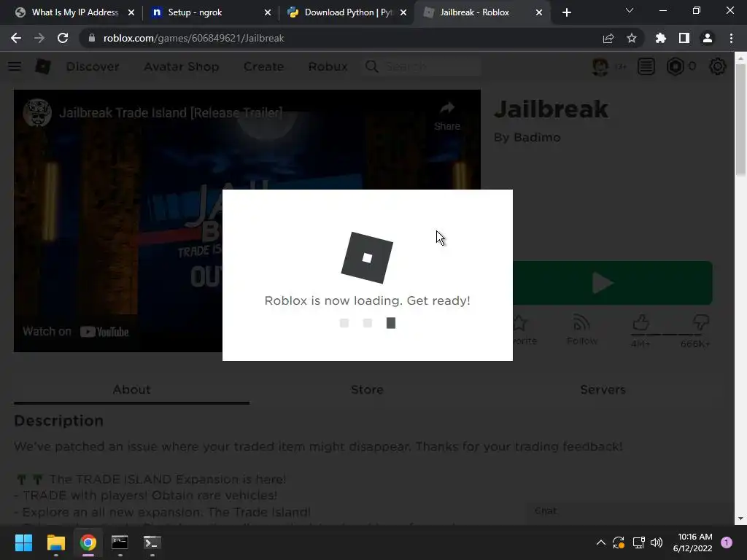Open Avatar Shop in the Roblox nav
The height and width of the screenshot is (560, 747).
click(x=182, y=66)
